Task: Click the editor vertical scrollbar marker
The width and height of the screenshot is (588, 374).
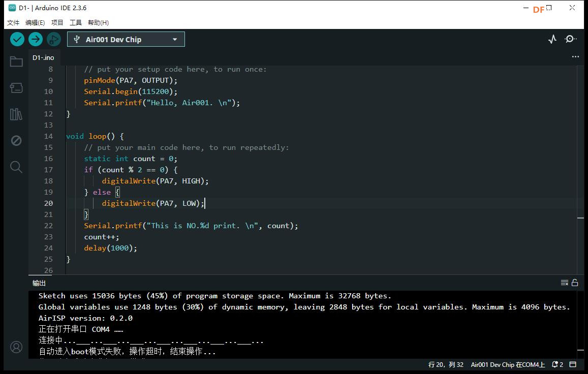Action: point(580,217)
